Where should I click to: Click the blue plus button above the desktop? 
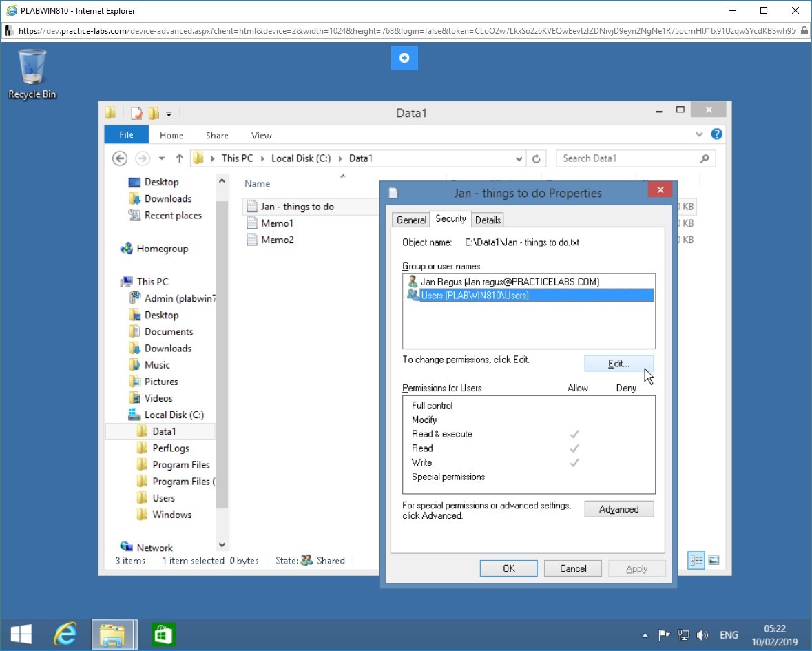point(404,57)
